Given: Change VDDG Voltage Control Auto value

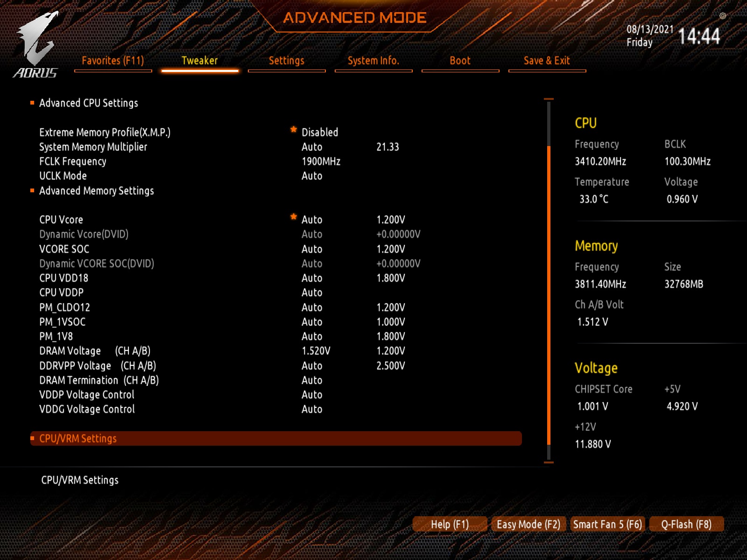Looking at the screenshot, I should [x=312, y=409].
